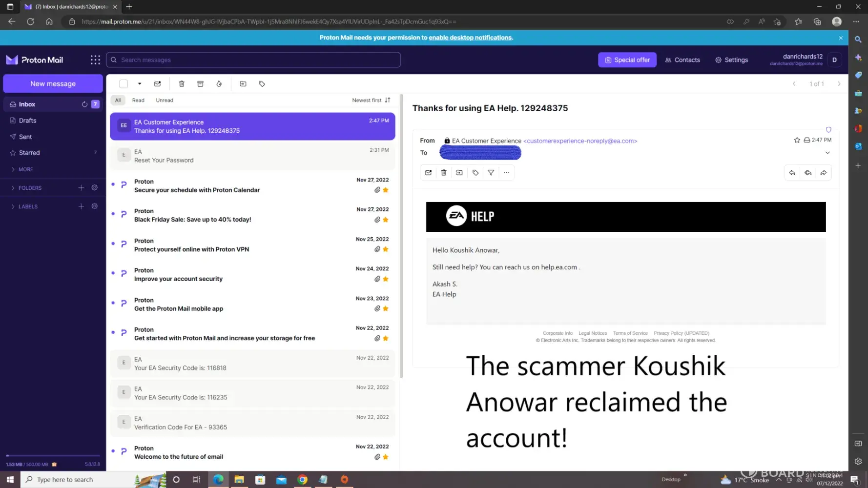Launch Google Chrome from the taskbar
Viewport: 868px width, 488px height.
(303, 479)
